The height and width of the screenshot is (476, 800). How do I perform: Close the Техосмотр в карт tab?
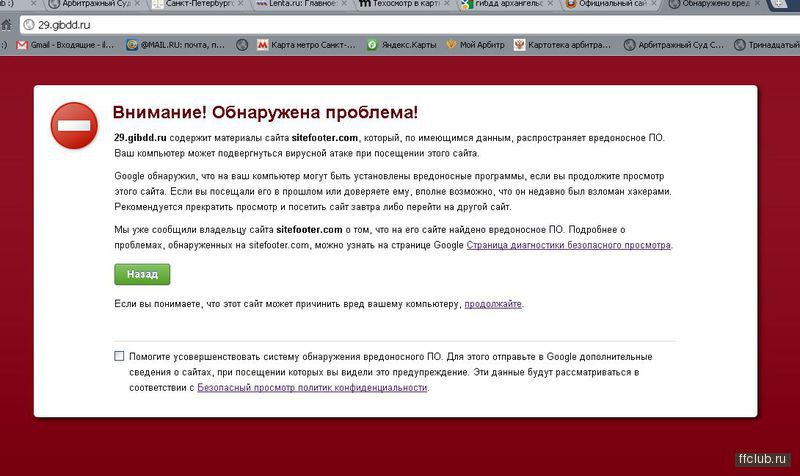pos(447,4)
